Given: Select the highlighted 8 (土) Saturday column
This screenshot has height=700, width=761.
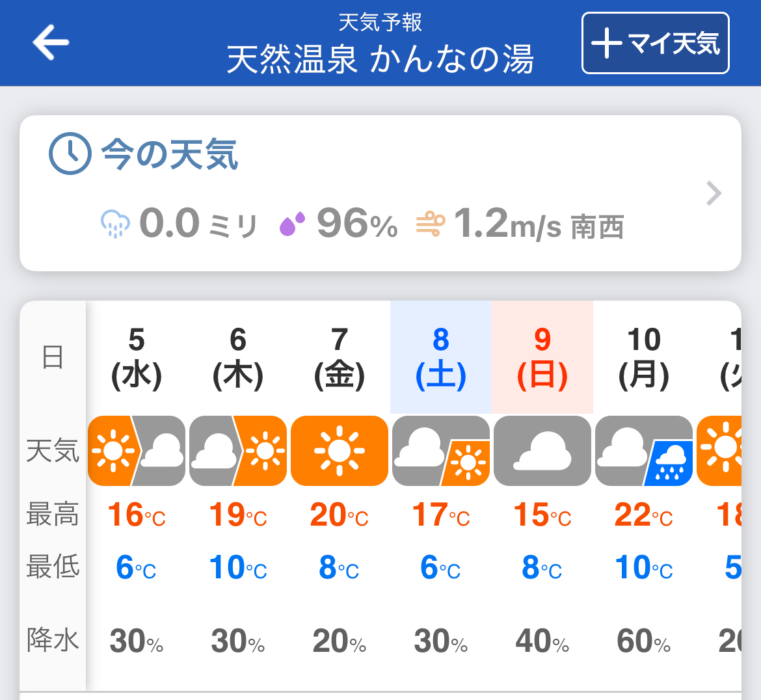Looking at the screenshot, I should pos(440,357).
